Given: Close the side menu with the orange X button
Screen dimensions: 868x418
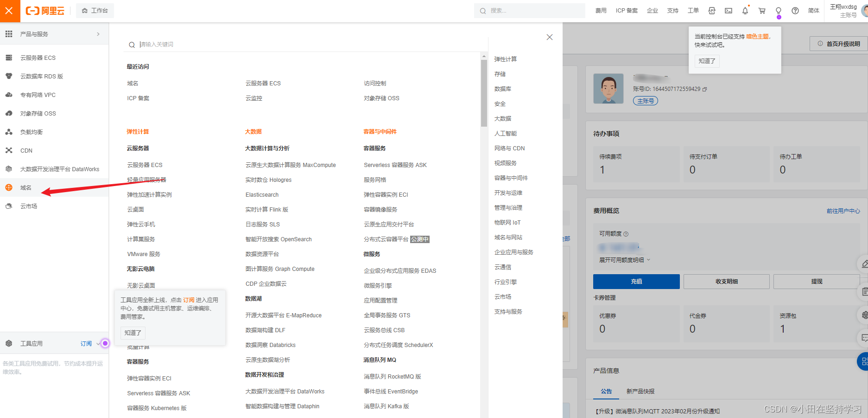Looking at the screenshot, I should pyautogui.click(x=9, y=11).
